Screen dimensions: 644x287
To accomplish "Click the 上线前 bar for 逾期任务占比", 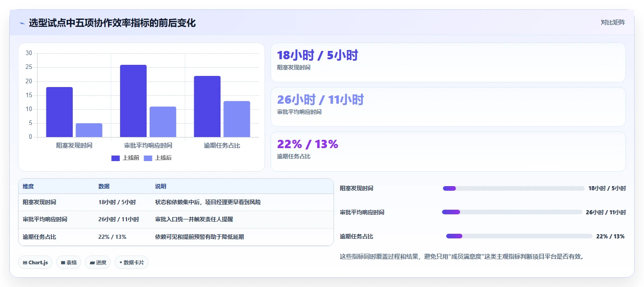I will (207, 106).
